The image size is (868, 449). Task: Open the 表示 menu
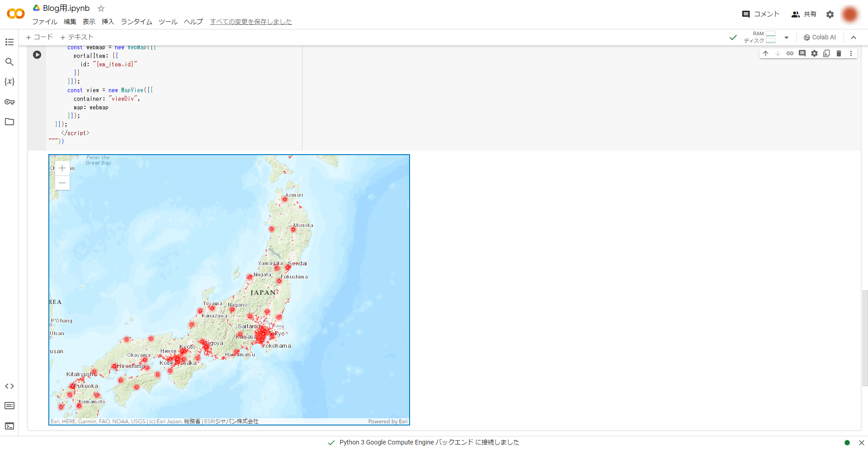[x=89, y=22]
